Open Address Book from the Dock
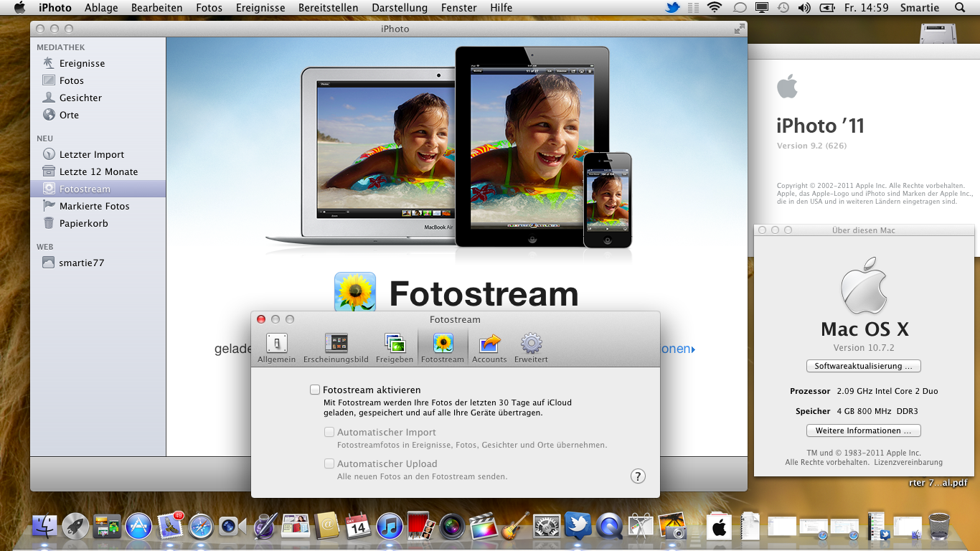 (x=326, y=527)
